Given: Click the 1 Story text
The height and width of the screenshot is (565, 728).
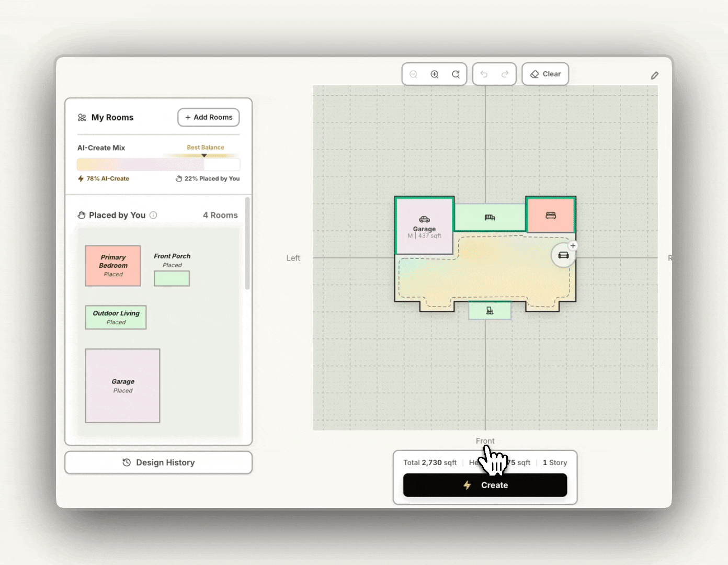Looking at the screenshot, I should click(555, 462).
